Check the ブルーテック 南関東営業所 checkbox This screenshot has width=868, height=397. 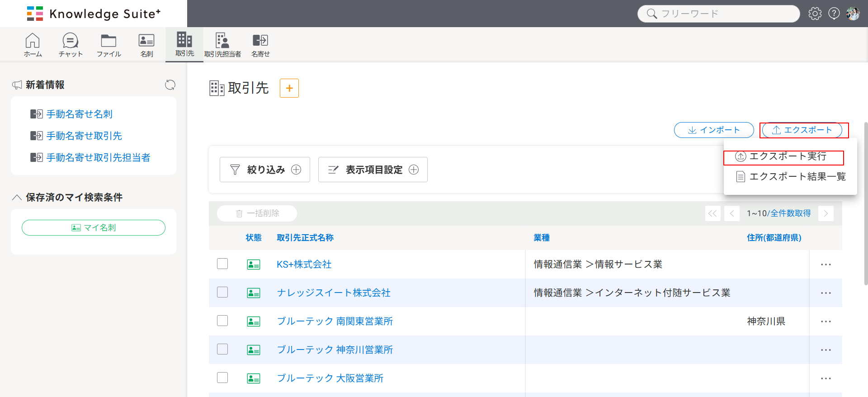222,321
